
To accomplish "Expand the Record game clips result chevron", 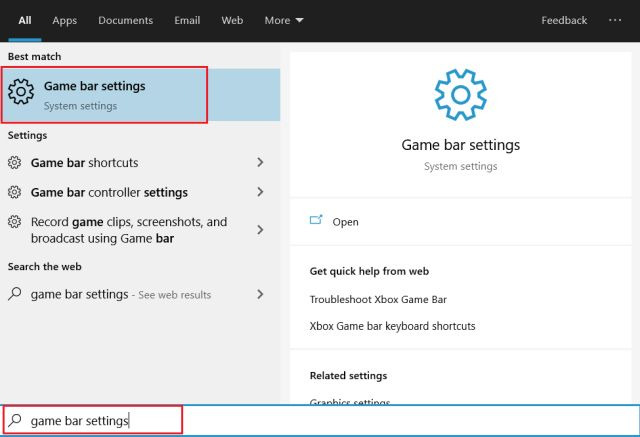I will (x=260, y=230).
